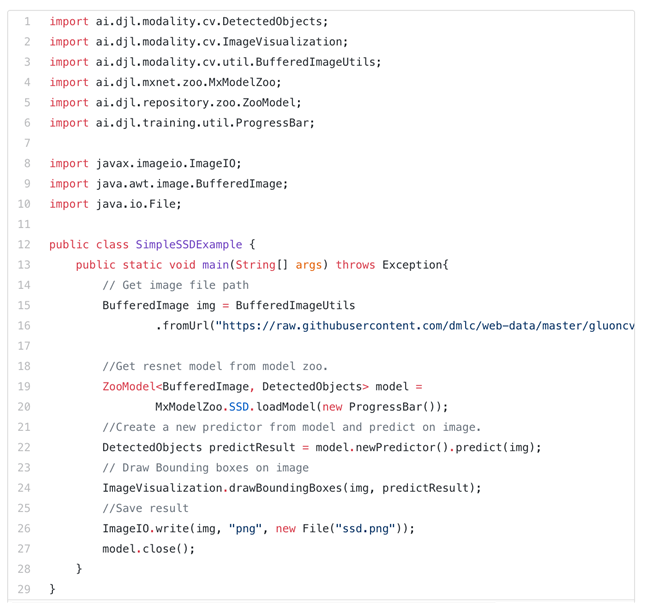Click line number 20 in the gutter
650x603 pixels.
point(24,407)
